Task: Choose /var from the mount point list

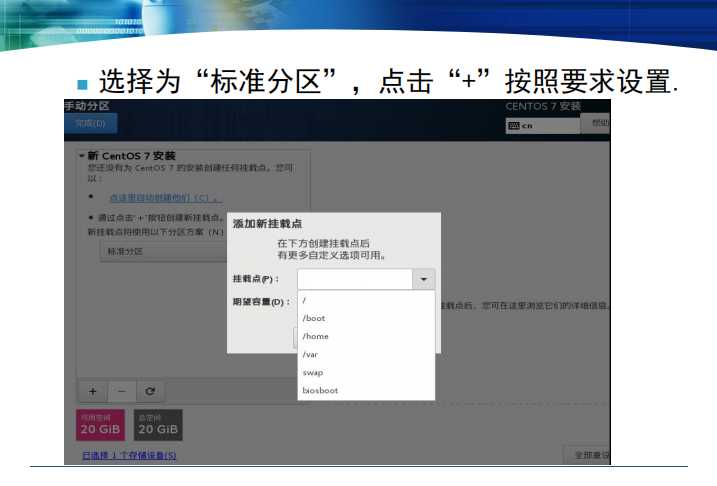Action: coord(366,354)
